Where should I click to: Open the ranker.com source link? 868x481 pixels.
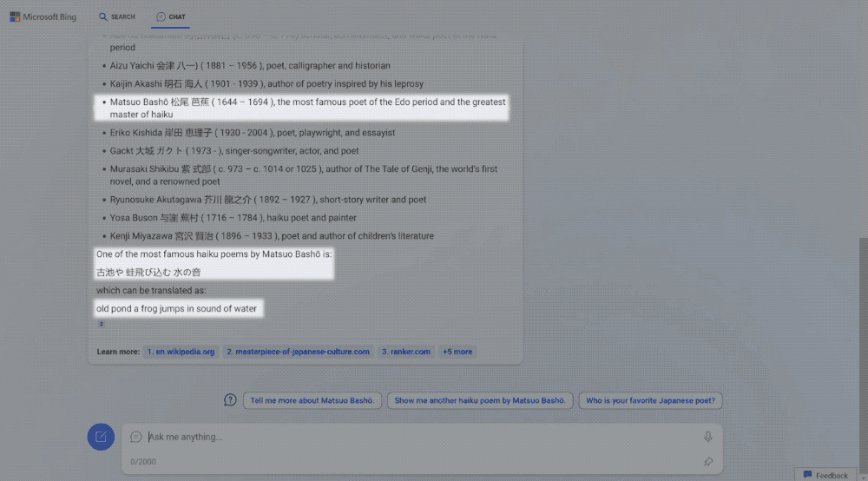point(405,352)
